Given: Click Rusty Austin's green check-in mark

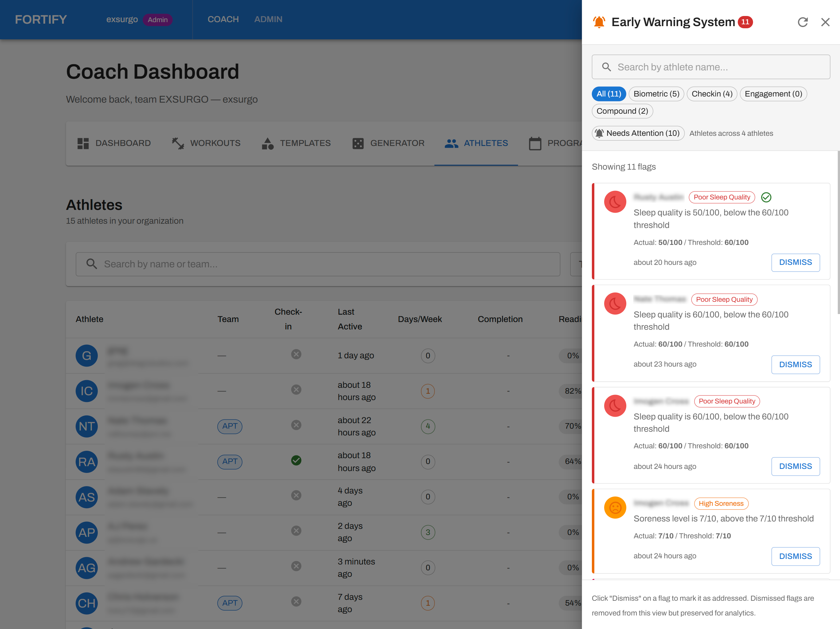Looking at the screenshot, I should 296,460.
